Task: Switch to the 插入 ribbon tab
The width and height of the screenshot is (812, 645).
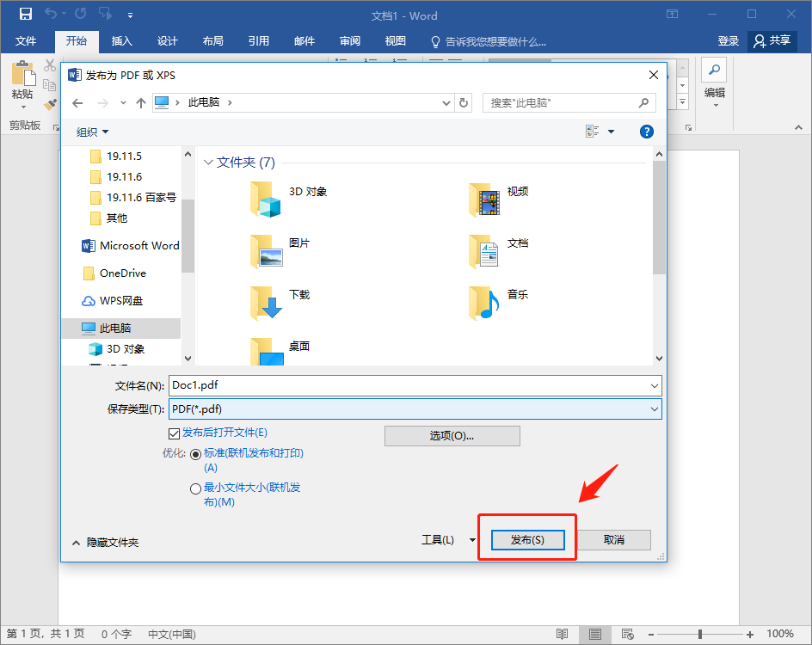Action: (x=121, y=41)
